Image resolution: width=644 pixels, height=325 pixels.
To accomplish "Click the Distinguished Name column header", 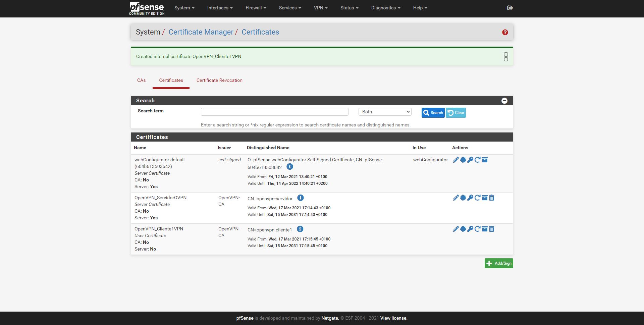I will (268, 148).
